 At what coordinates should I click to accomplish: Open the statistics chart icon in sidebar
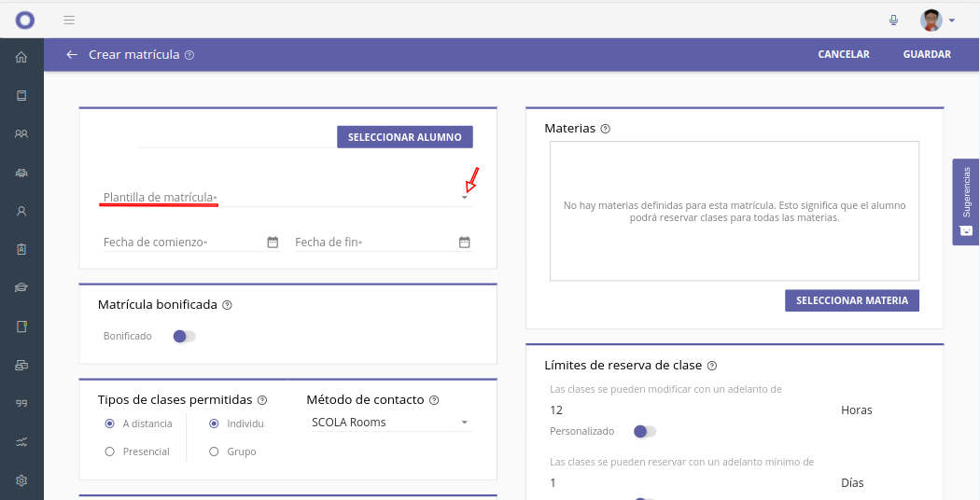tap(21, 442)
